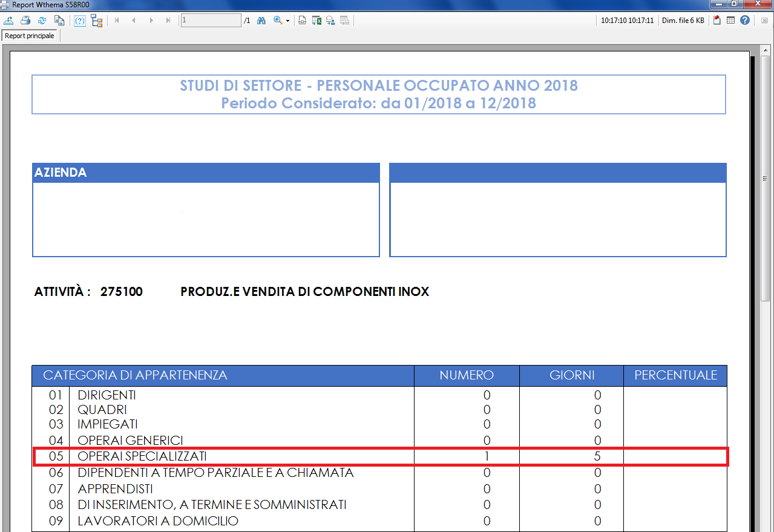Screen dimensions: 774x532
Task: Open the grid table view icon
Action: click(730, 21)
